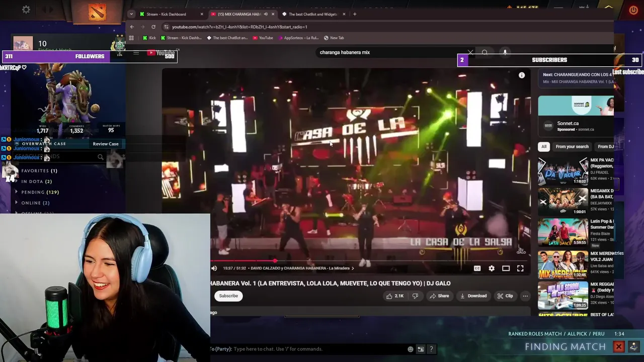Close the Stream - Kick Dashboard tab
Viewport: 644px width, 362px height.
click(202, 14)
